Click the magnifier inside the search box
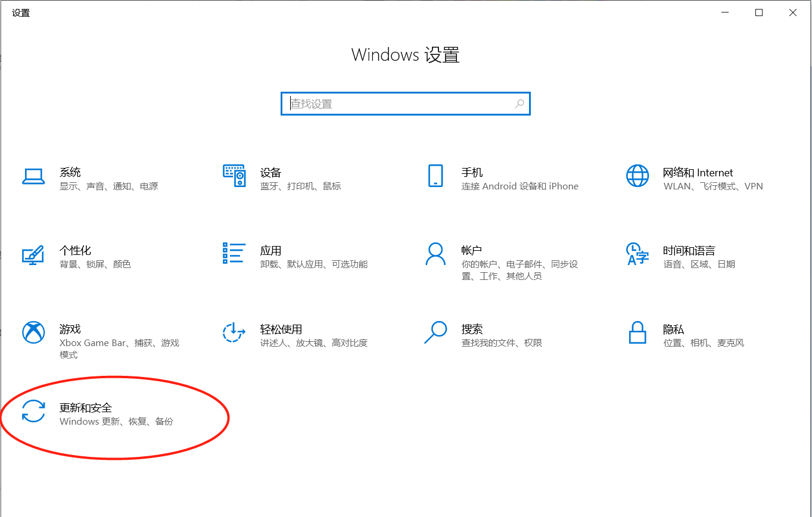 (x=519, y=103)
